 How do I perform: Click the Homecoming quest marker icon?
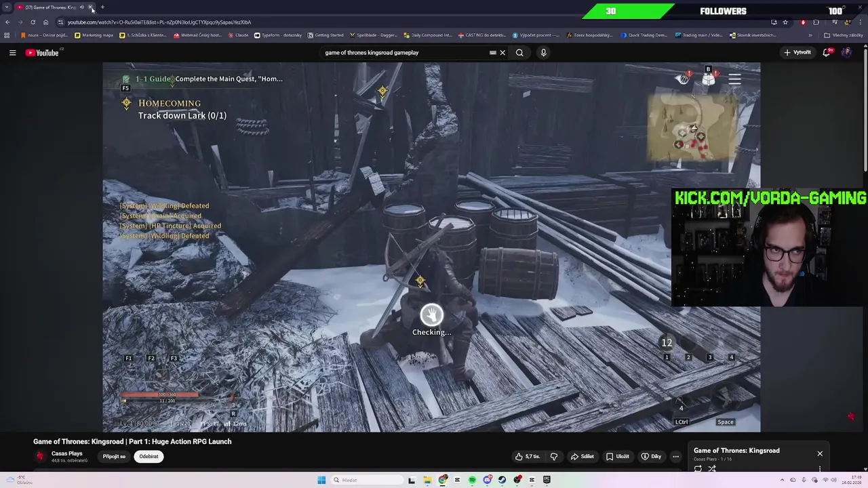(x=126, y=103)
